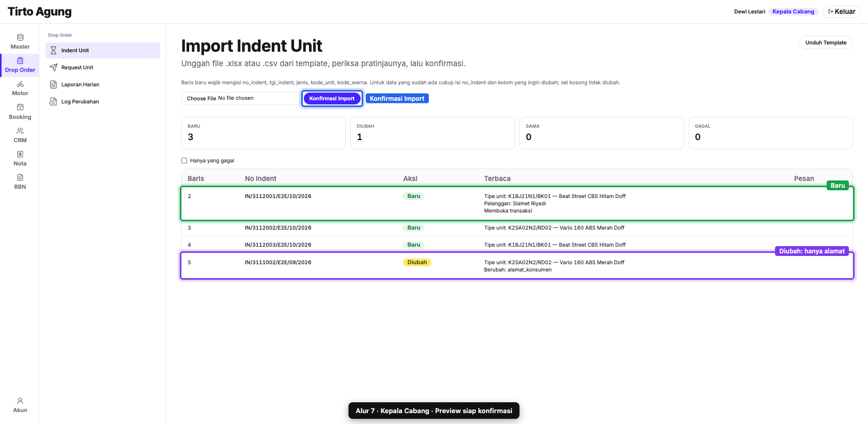This screenshot has width=868, height=424.
Task: Open the Akun user icon
Action: pyautogui.click(x=20, y=401)
